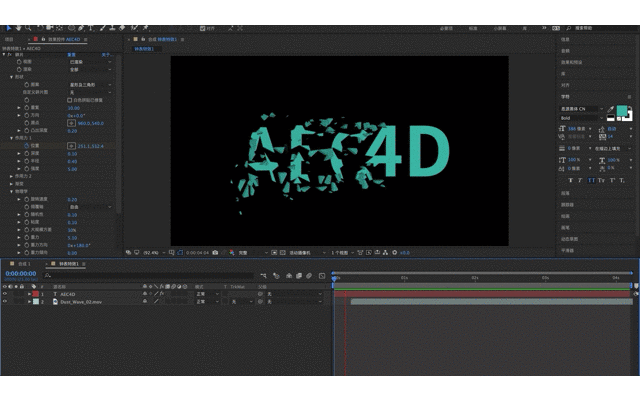Click the All Caps TT style button

[x=591, y=180]
